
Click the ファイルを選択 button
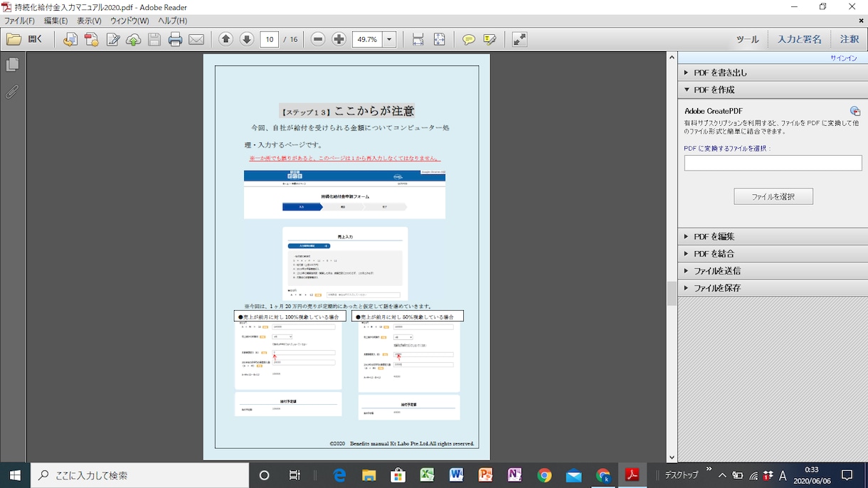coord(773,196)
